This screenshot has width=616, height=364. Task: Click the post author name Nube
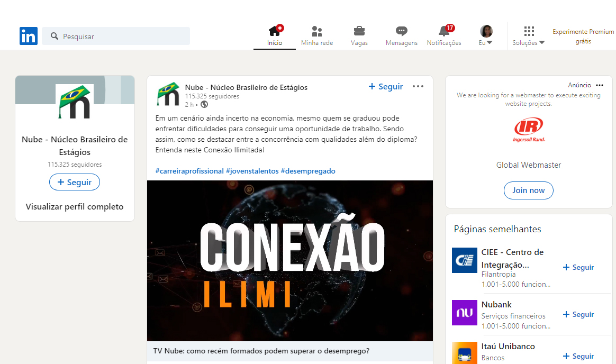[x=246, y=88]
